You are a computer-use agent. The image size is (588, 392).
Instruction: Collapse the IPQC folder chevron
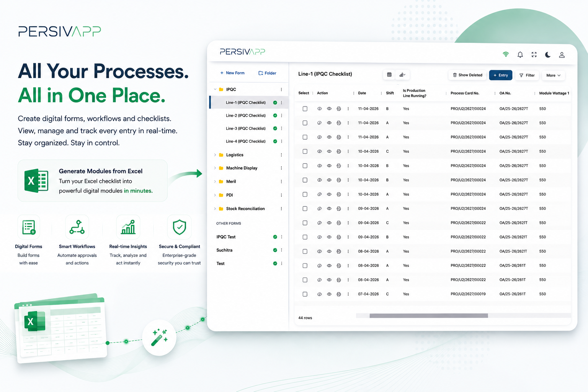[215, 90]
